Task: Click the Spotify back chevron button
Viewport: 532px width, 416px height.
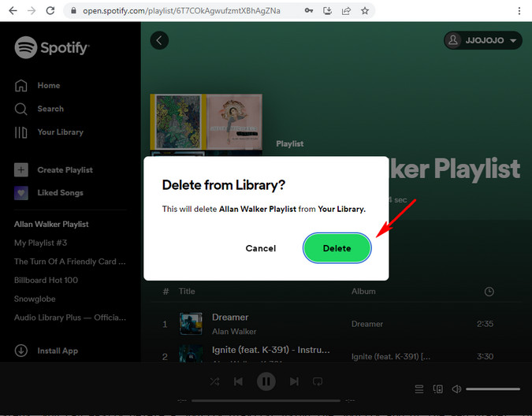Action: click(x=159, y=40)
